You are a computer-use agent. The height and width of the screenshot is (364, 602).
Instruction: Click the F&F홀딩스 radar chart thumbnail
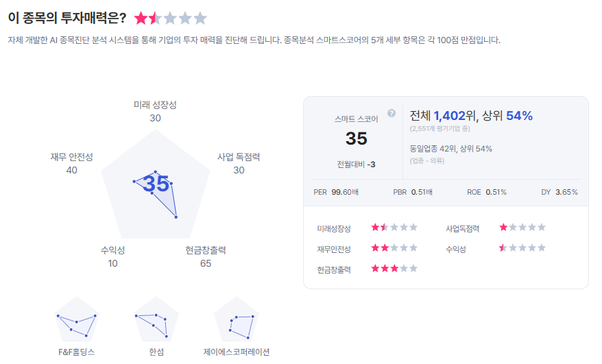click(76, 320)
